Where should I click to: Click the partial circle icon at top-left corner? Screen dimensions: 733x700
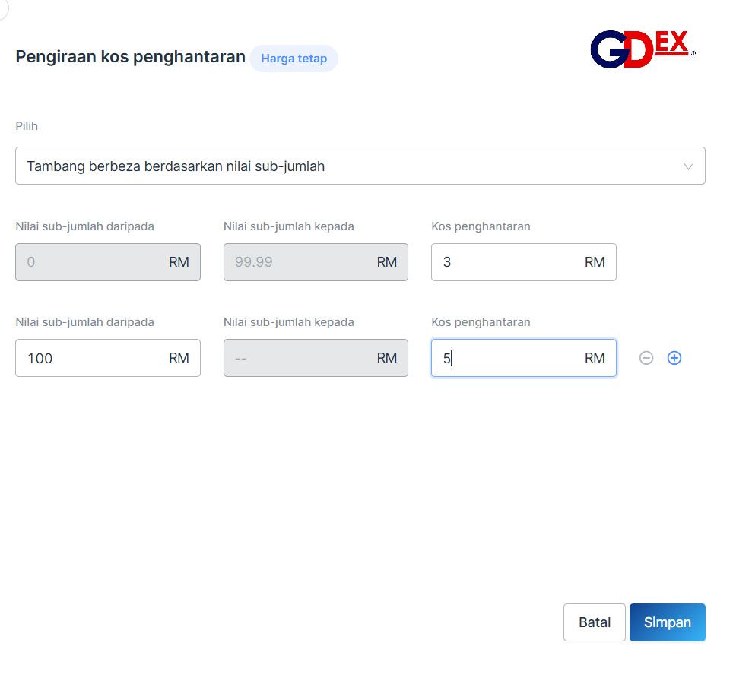(x=2, y=6)
